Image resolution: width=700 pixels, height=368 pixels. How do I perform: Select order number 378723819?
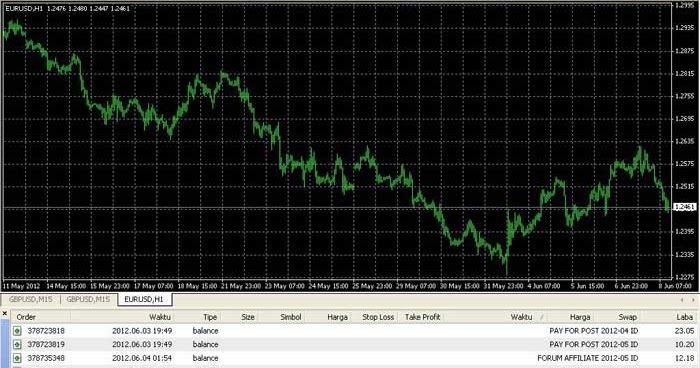(46, 344)
